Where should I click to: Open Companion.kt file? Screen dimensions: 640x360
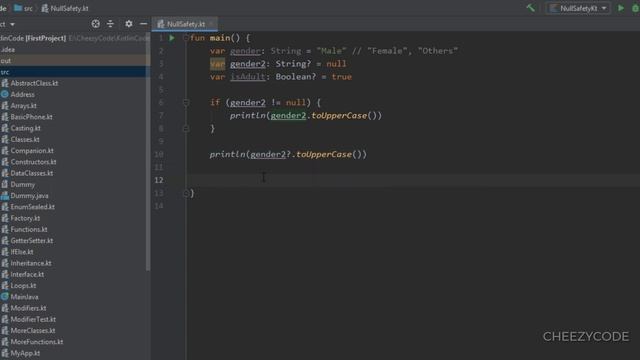click(x=32, y=151)
